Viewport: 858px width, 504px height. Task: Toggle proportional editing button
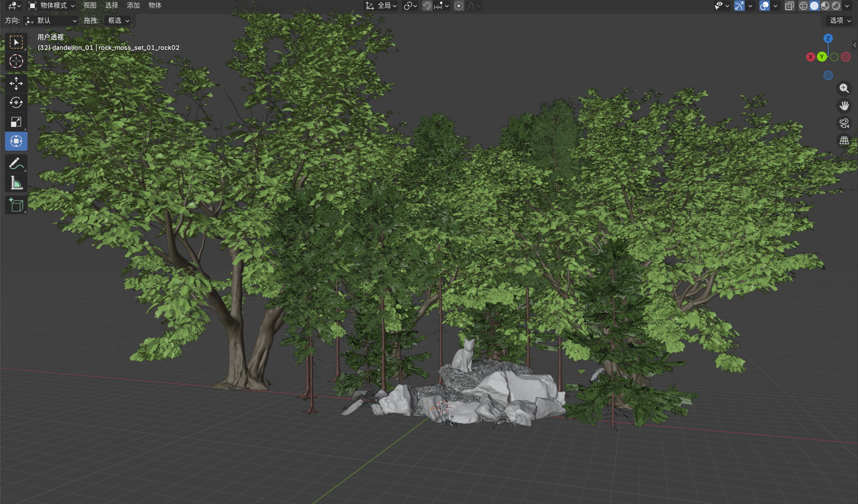click(x=459, y=6)
